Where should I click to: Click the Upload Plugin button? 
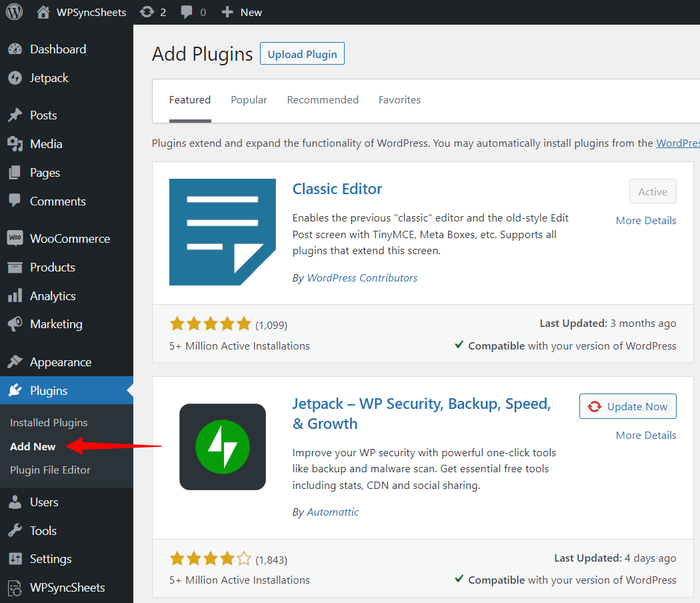point(302,54)
